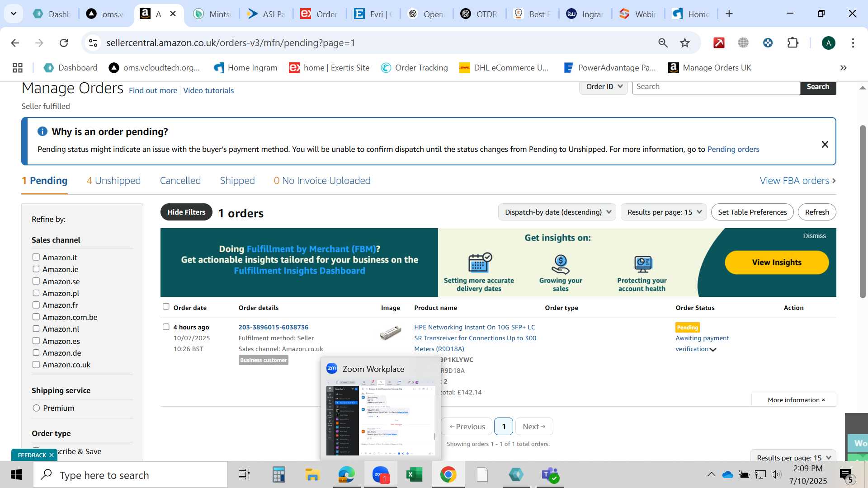
Task: Open the Calculator taskbar icon
Action: pos(278,475)
